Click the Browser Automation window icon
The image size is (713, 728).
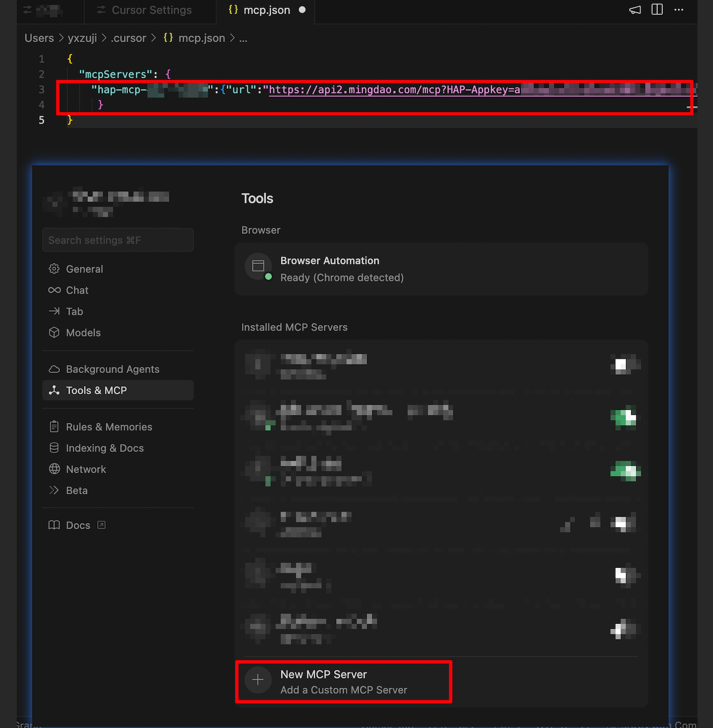tap(258, 266)
